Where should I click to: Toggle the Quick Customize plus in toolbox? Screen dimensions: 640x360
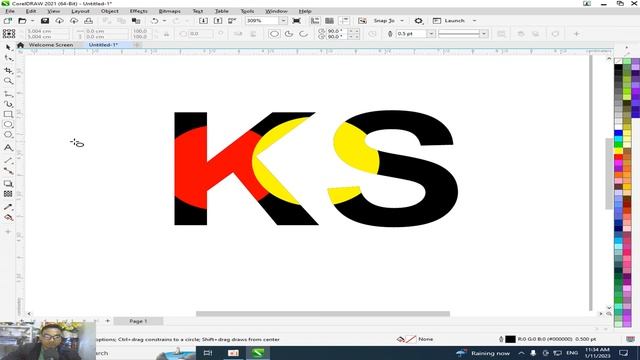tap(8, 232)
